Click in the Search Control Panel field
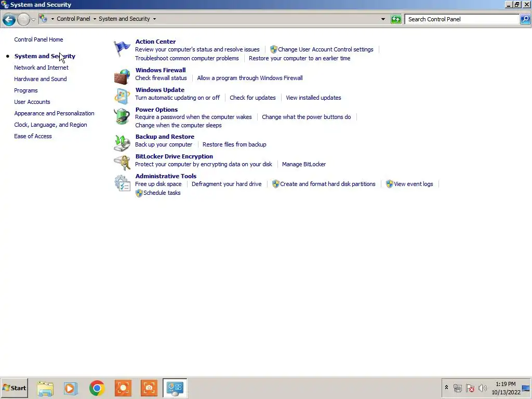 pyautogui.click(x=462, y=19)
